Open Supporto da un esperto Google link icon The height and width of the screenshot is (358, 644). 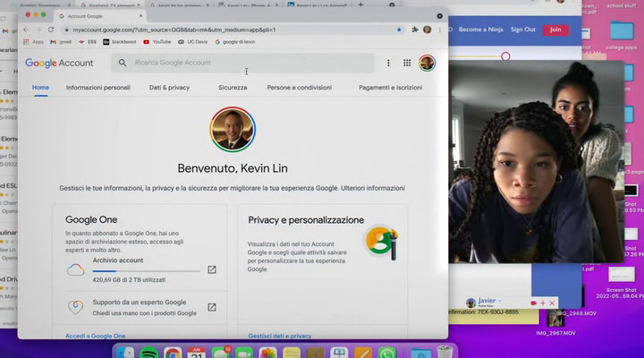point(211,307)
